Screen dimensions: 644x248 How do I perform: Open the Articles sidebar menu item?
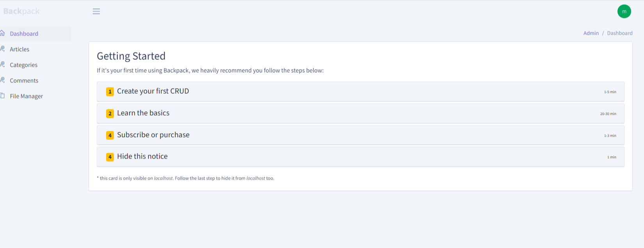(20, 49)
